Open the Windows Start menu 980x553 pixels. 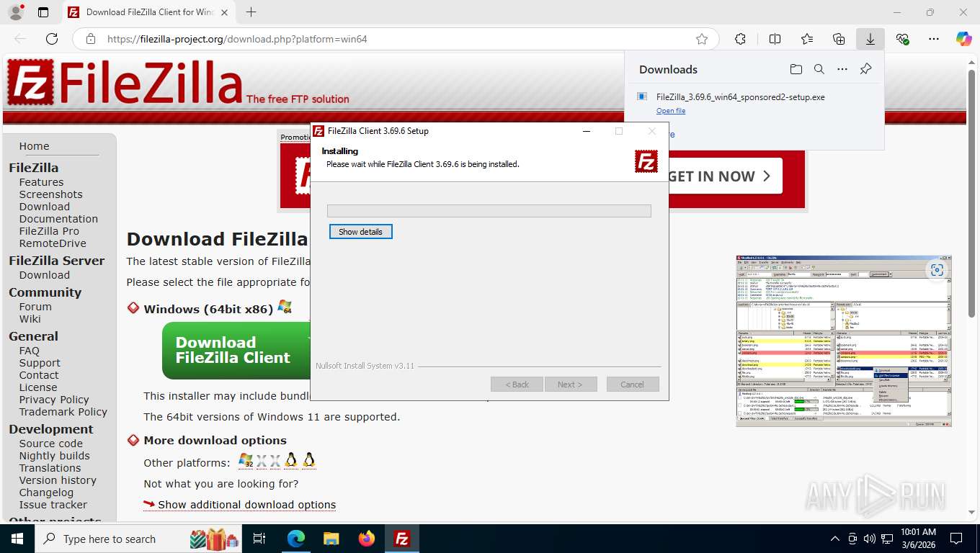[x=17, y=539]
